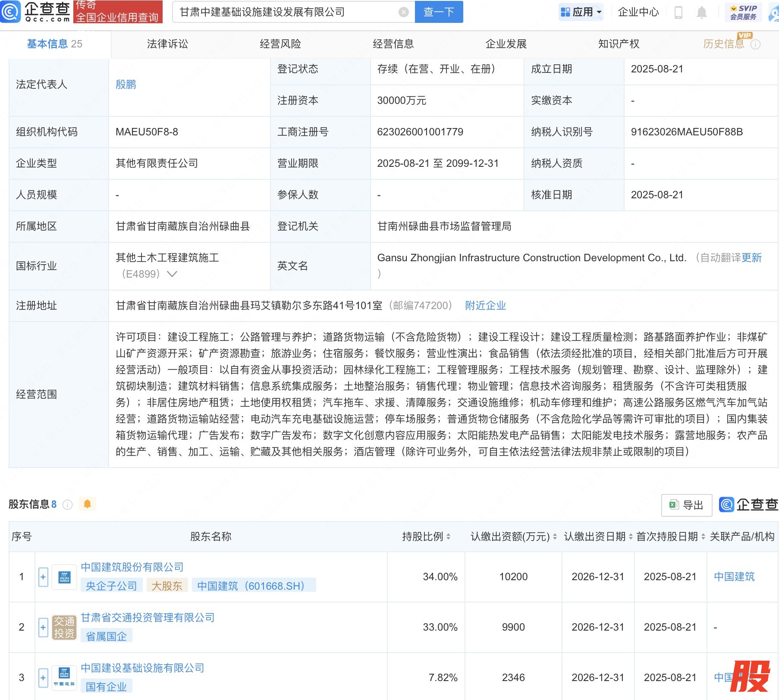Click the shareholder info help icon
The height and width of the screenshot is (700, 779).
click(x=68, y=504)
